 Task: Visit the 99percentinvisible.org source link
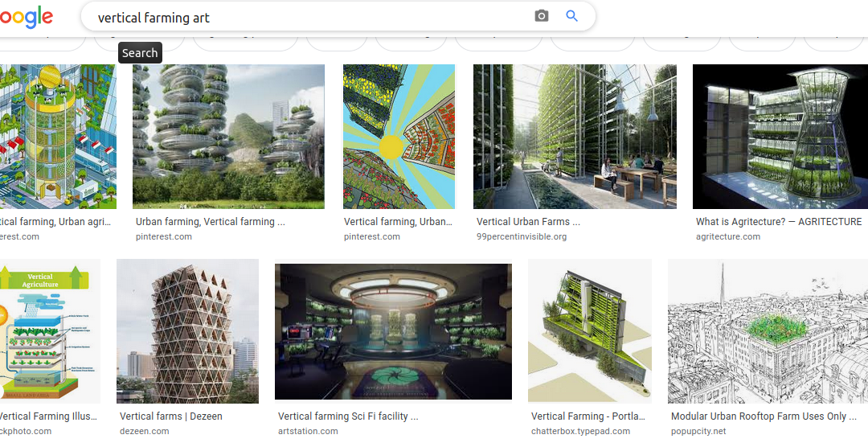pyautogui.click(x=522, y=237)
